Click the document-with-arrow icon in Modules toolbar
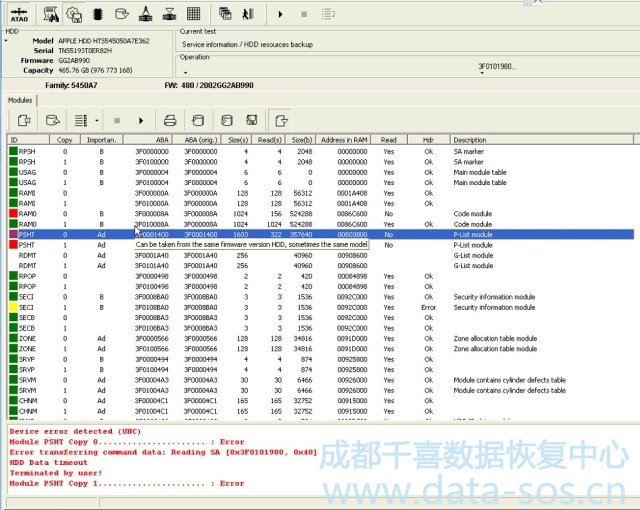 click(24, 120)
